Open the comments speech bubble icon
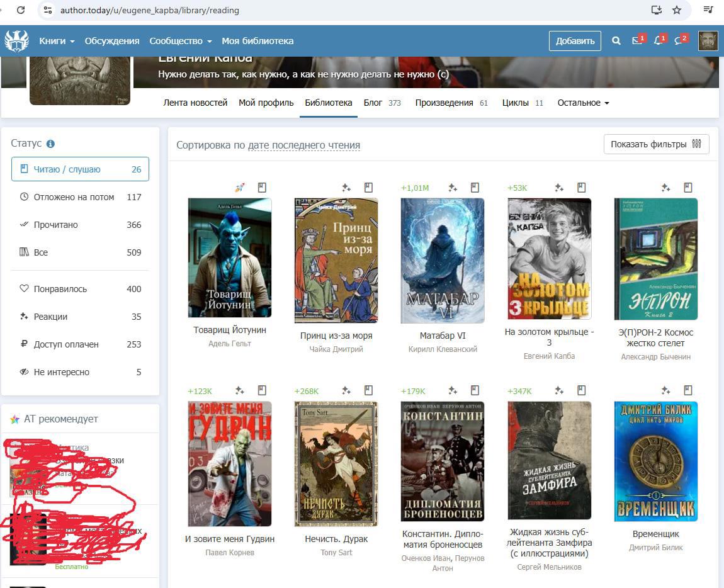Viewport: 724px width, 588px height. pyautogui.click(x=679, y=41)
